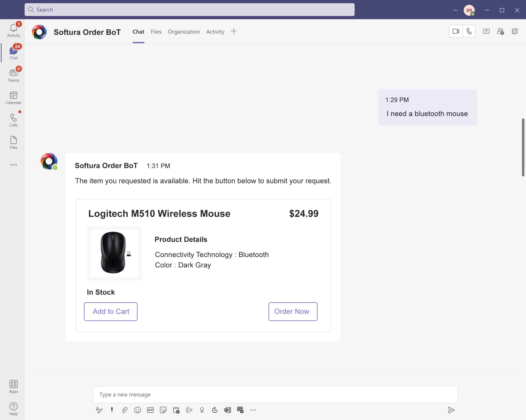The width and height of the screenshot is (526, 420).
Task: Open the Activity tab in header
Action: click(215, 32)
